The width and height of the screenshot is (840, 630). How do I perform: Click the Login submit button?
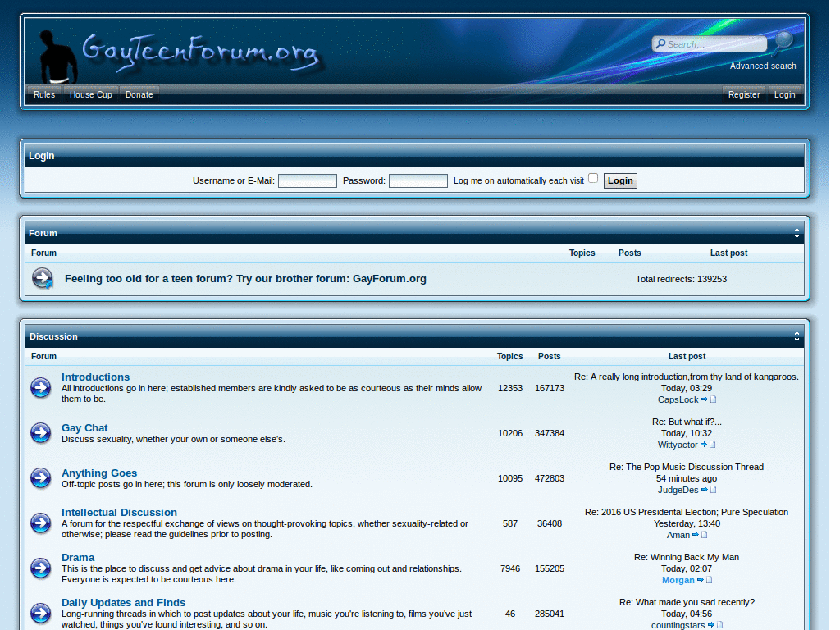click(x=620, y=180)
